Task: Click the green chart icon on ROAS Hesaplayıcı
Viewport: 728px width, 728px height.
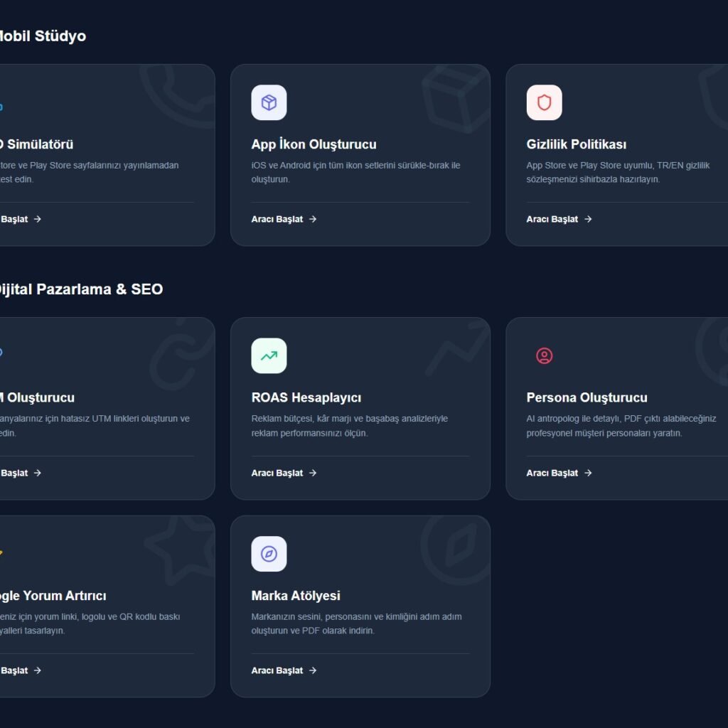Action: coord(269,355)
